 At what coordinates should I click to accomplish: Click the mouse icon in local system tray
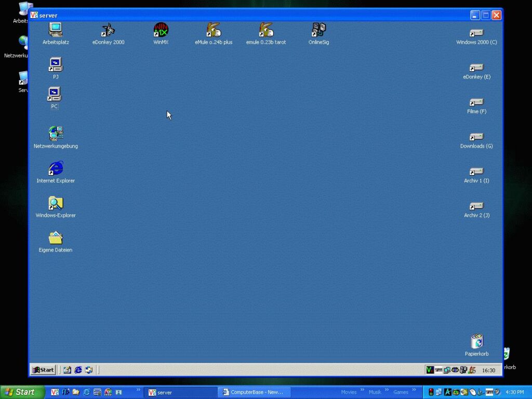pyautogui.click(x=473, y=392)
